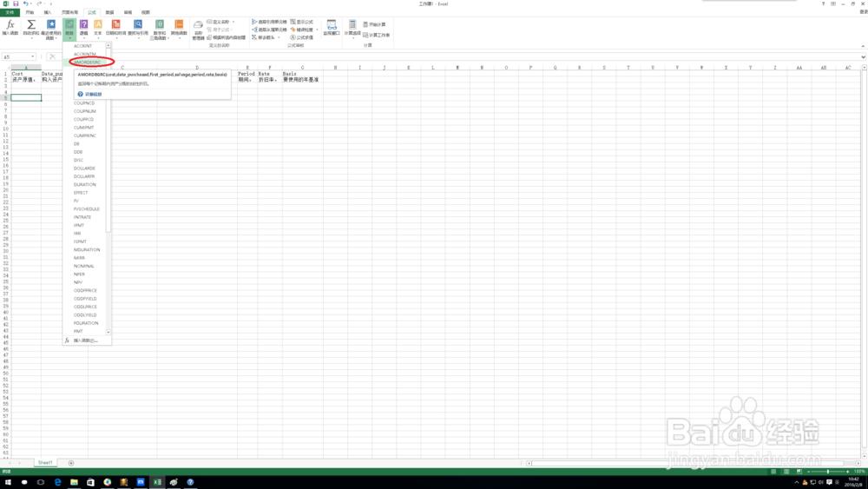Image resolution: width=868 pixels, height=489 pixels.
Task: Open the File tab
Action: pyautogui.click(x=10, y=12)
